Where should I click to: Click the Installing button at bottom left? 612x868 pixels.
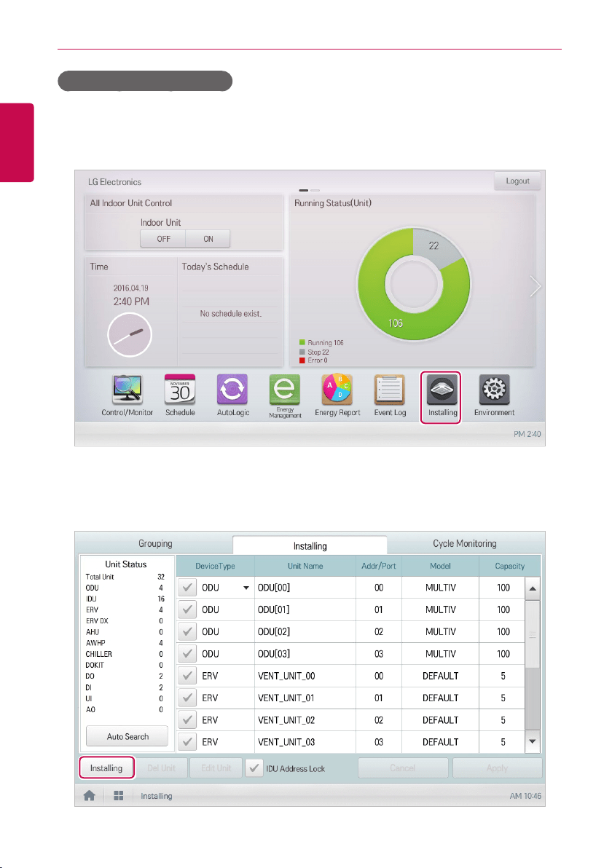pos(106,768)
